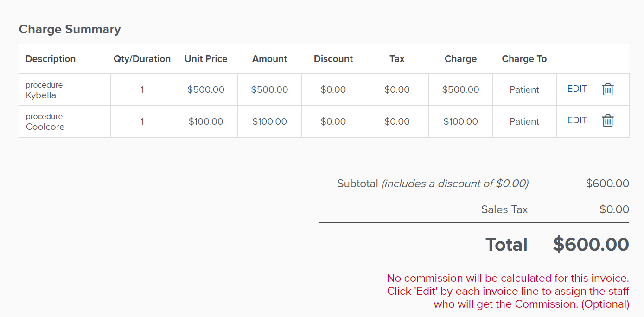Image resolution: width=644 pixels, height=317 pixels.
Task: Click Patient in the Coolcore row
Action: (x=524, y=121)
